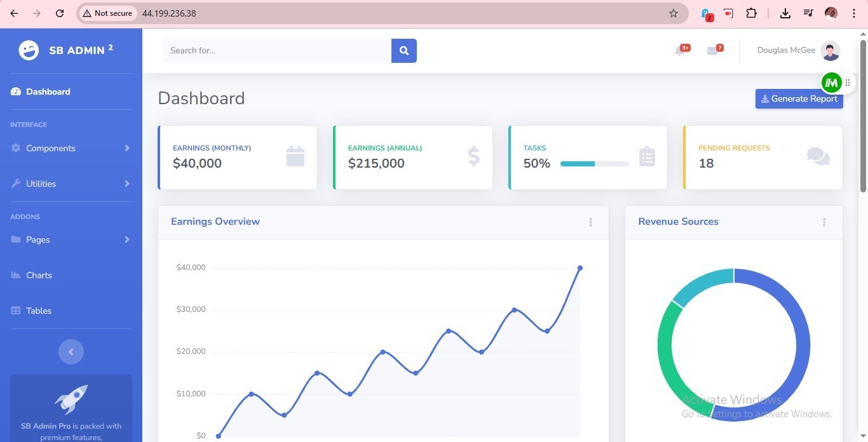Open the browser extensions puzzle icon
Viewport: 868px width, 442px height.
(751, 13)
